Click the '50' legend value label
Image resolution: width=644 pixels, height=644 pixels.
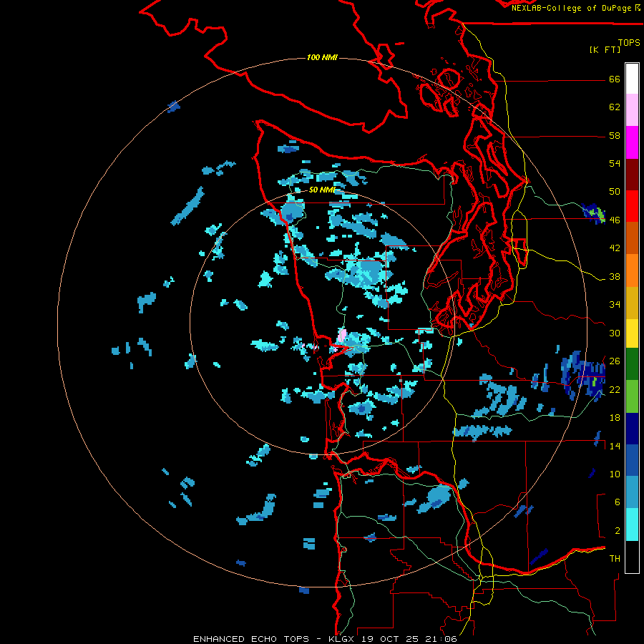[x=615, y=192]
